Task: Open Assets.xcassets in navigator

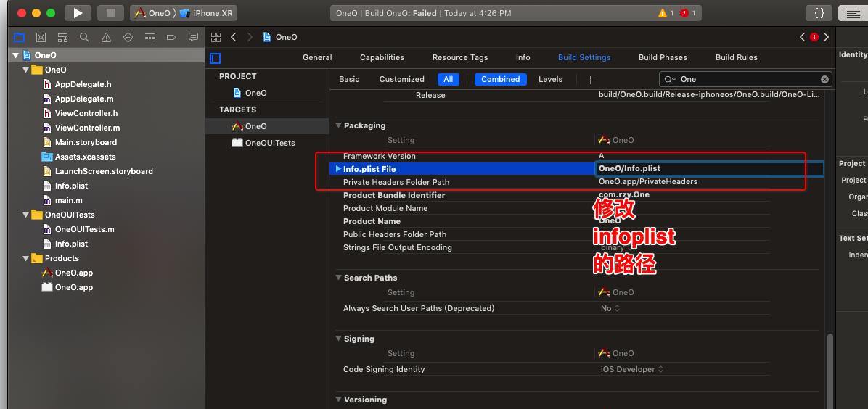Action: pyautogui.click(x=79, y=157)
